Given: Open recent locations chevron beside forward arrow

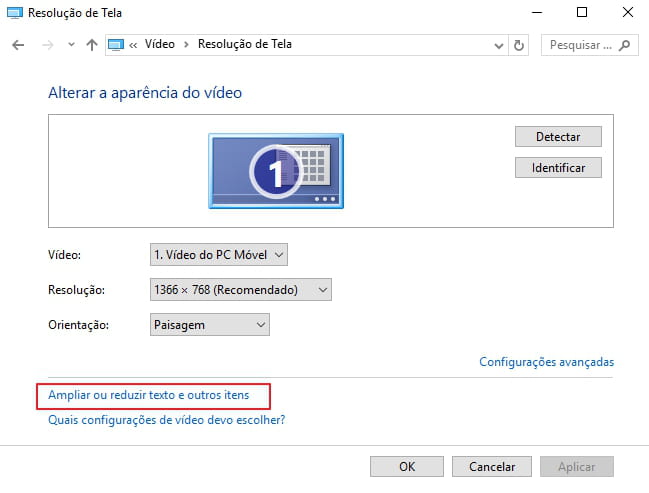Looking at the screenshot, I should click(x=71, y=45).
